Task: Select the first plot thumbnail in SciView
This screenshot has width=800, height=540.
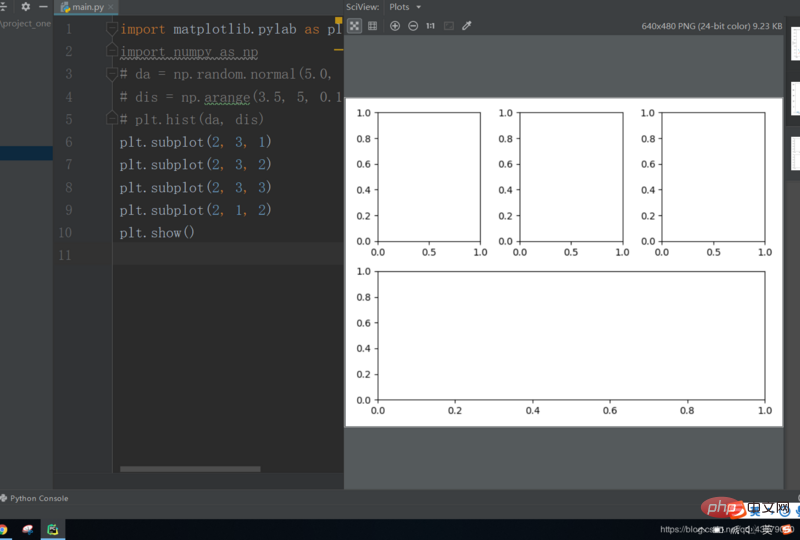Action: pos(795,44)
